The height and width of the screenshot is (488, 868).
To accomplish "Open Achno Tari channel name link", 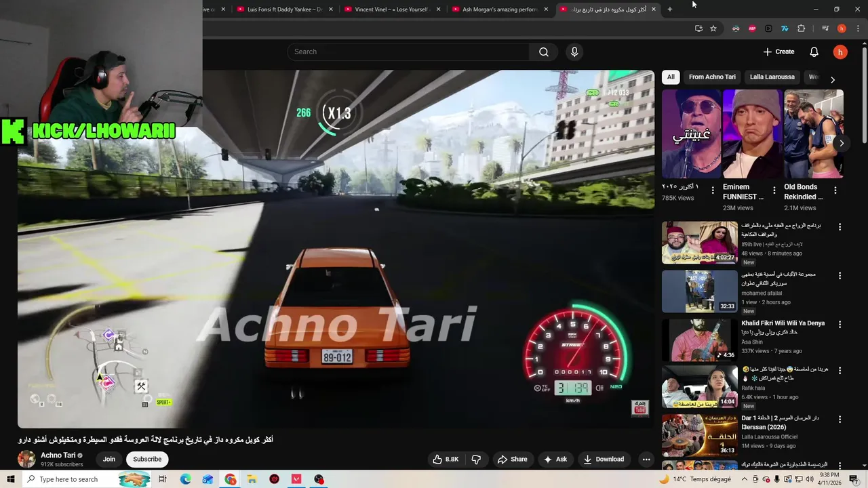I will tap(58, 455).
